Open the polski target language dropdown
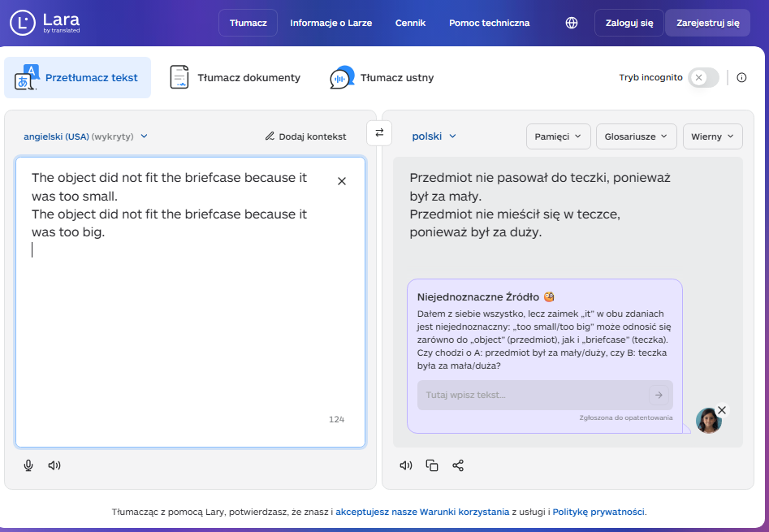The height and width of the screenshot is (532, 769). tap(434, 136)
